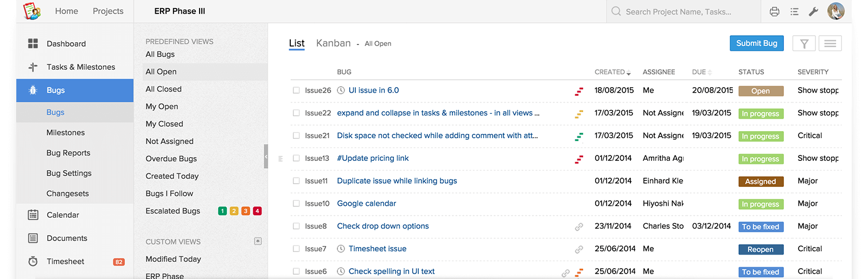Add custom view with plus icon
Viewport: 868px width, 279px height.
click(x=258, y=241)
